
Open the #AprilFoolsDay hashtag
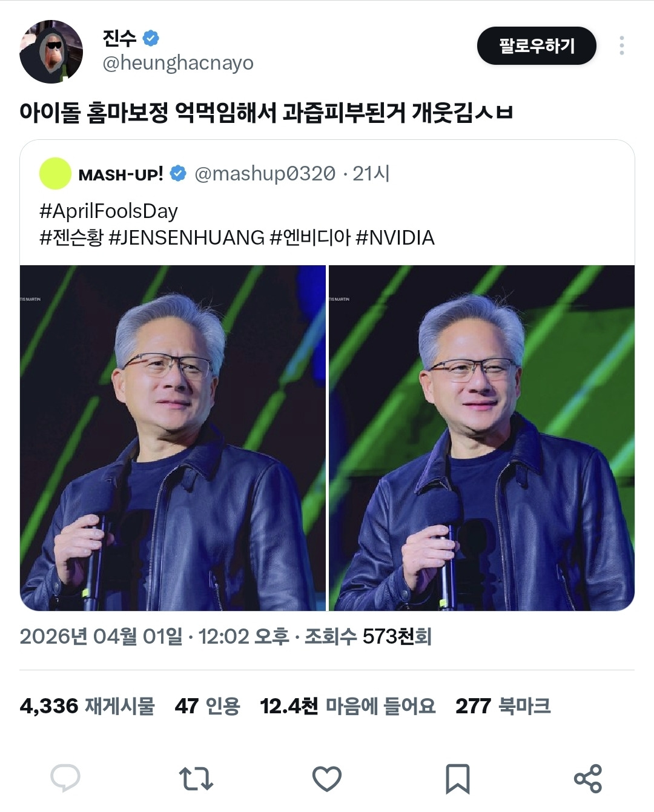(108, 211)
